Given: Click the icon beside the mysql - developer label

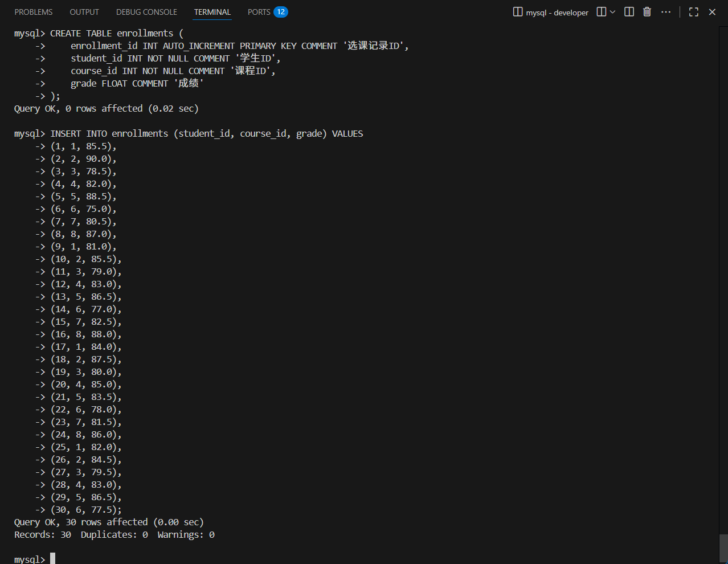Looking at the screenshot, I should [x=518, y=12].
